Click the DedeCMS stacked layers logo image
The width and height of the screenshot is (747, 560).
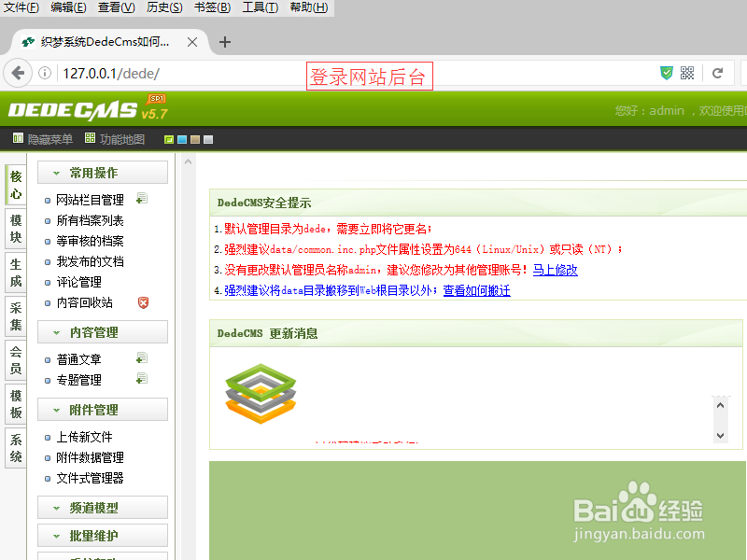click(261, 393)
